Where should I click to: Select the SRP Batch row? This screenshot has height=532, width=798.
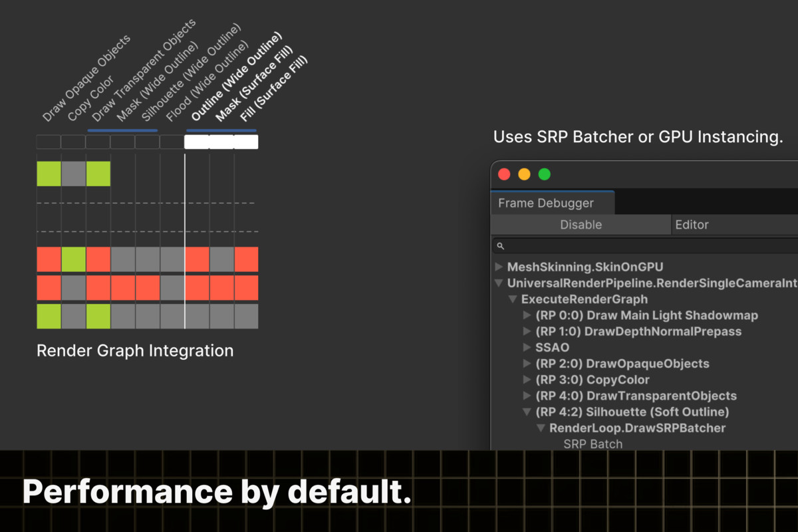(x=593, y=444)
